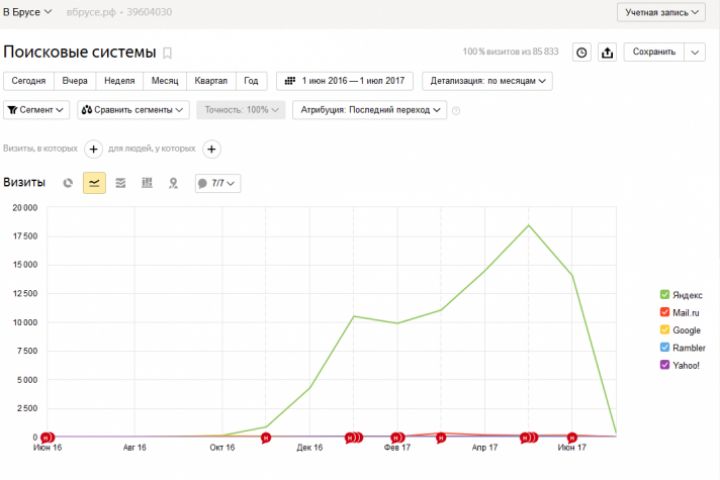Expand Детализация: по месяцам dropdown
Screen dimensions: 720x480
pyautogui.click(x=487, y=81)
